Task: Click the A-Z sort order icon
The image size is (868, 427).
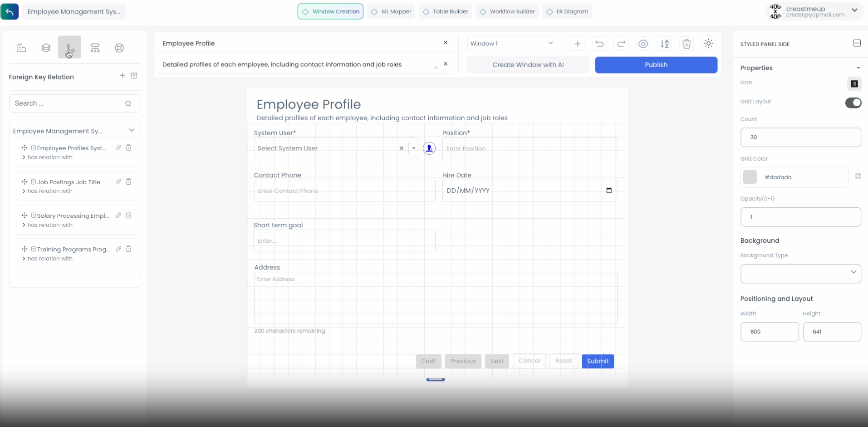Action: coord(665,44)
